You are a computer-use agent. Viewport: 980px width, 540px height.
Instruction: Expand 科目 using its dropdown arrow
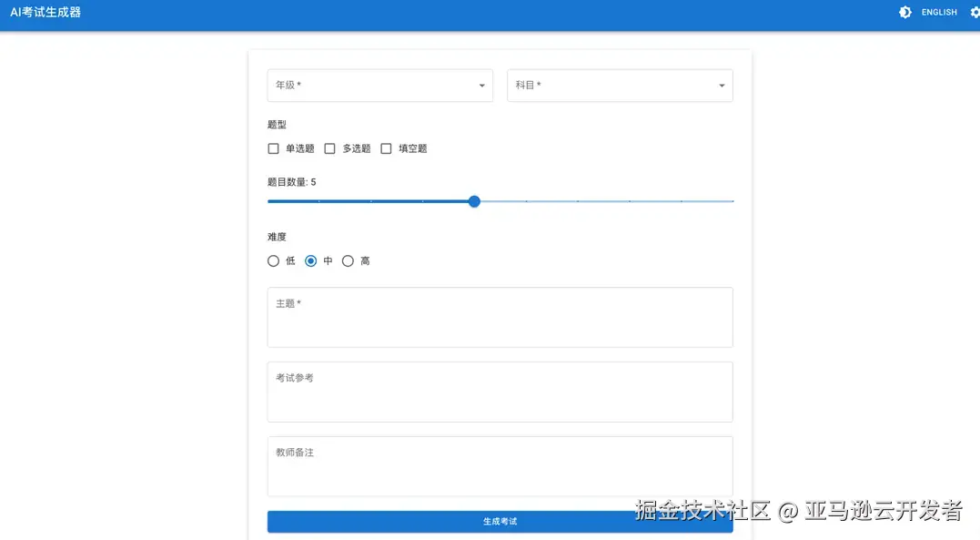pyautogui.click(x=722, y=85)
